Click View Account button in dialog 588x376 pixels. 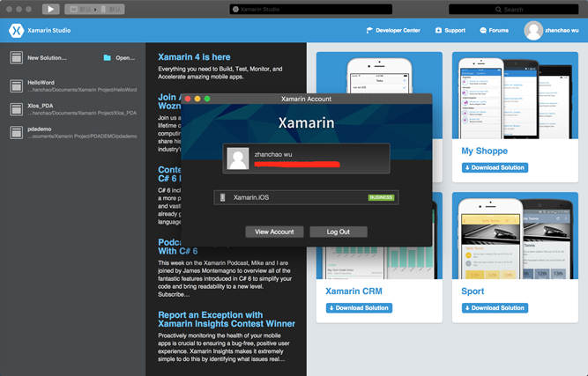point(274,232)
